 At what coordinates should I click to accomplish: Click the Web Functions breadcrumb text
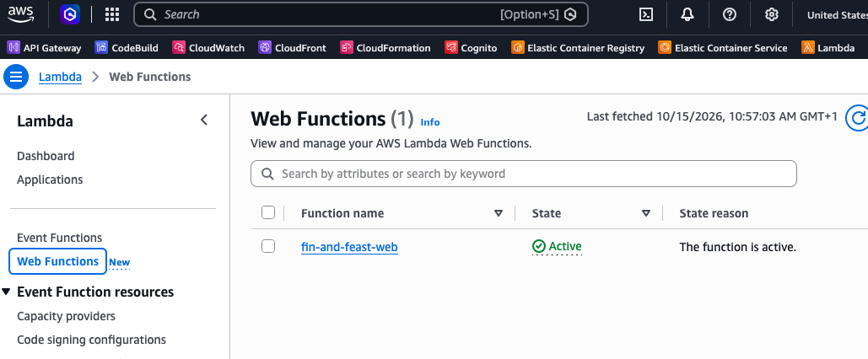tap(150, 77)
